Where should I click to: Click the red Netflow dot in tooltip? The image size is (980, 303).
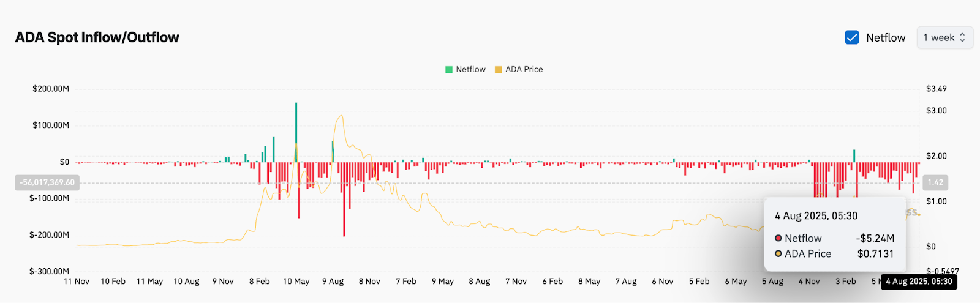[x=778, y=238]
